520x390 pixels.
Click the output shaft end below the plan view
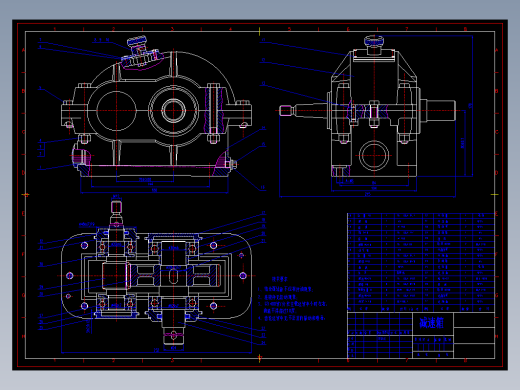(173, 337)
